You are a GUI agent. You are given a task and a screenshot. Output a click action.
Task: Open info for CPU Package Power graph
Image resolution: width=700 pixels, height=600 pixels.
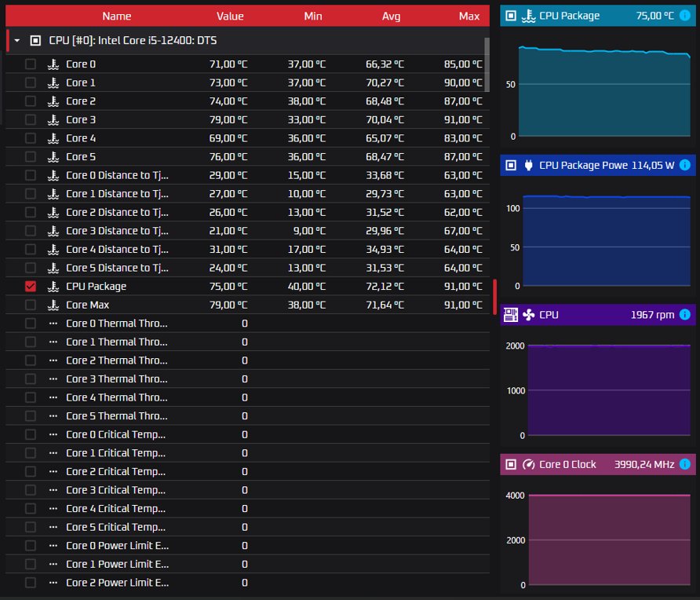point(684,165)
